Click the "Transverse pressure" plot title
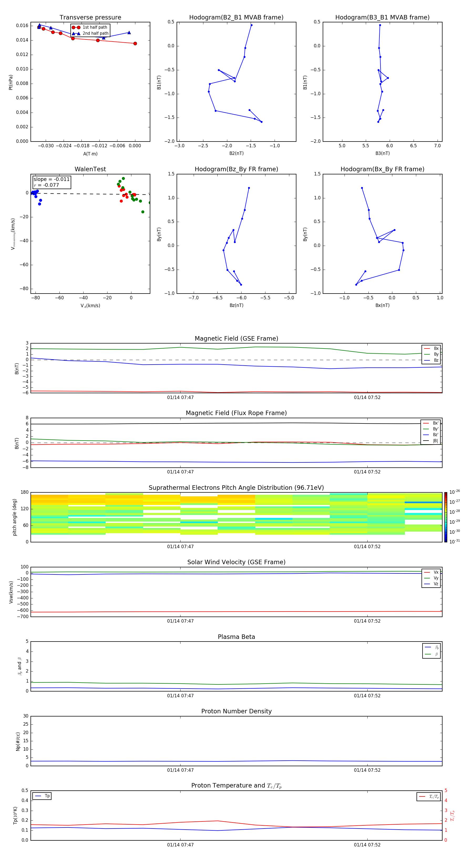 point(90,17)
